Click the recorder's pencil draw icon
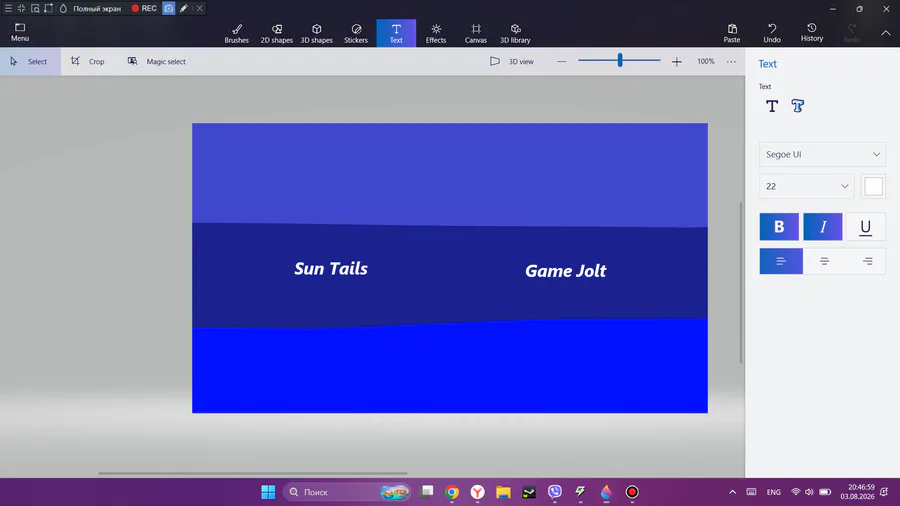This screenshot has width=900, height=506. tap(184, 8)
